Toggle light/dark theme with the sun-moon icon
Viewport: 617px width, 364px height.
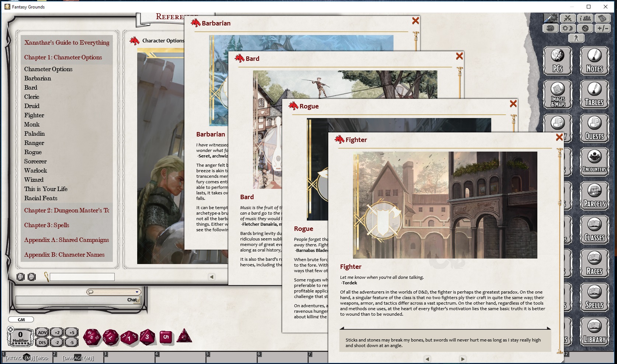tap(568, 28)
